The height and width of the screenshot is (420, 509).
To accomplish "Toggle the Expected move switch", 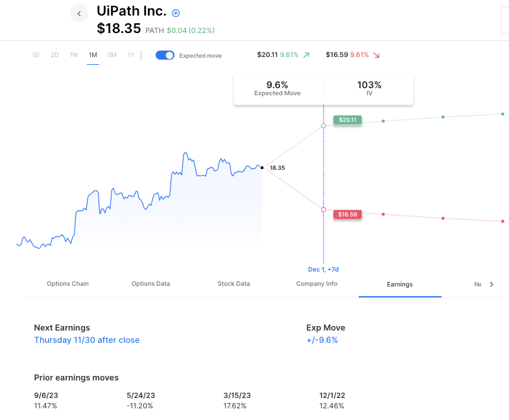I will point(165,55).
